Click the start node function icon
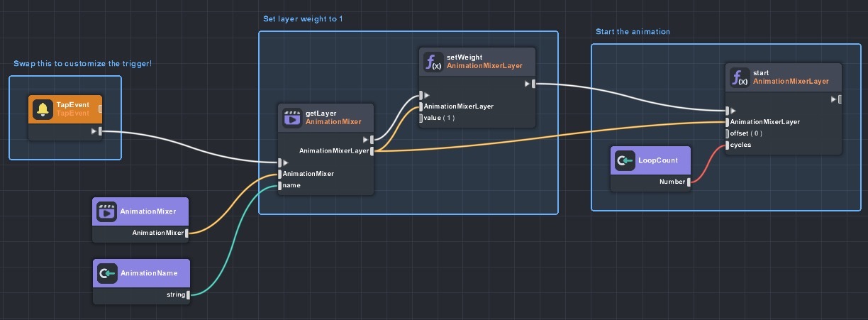 pos(739,77)
